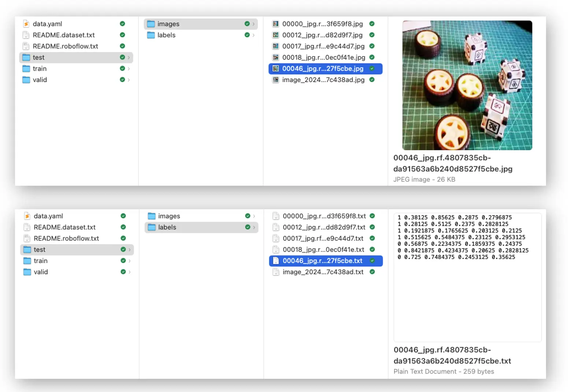
Task: Click the valid folder icon in upper window
Action: point(26,80)
